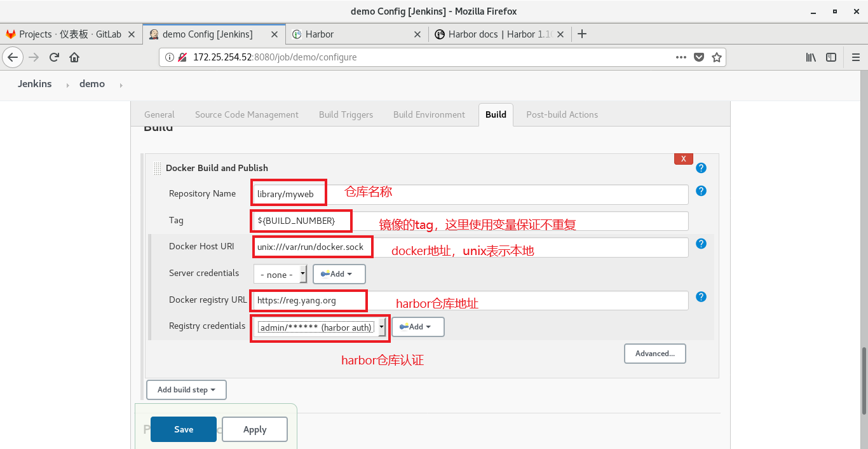Go back to previous page
This screenshot has height=449, width=868.
tap(13, 57)
